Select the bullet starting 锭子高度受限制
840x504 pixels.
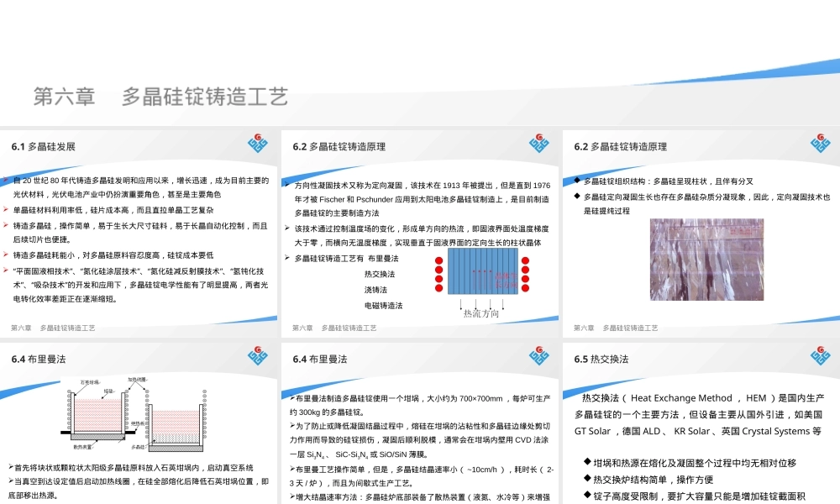(x=695, y=496)
